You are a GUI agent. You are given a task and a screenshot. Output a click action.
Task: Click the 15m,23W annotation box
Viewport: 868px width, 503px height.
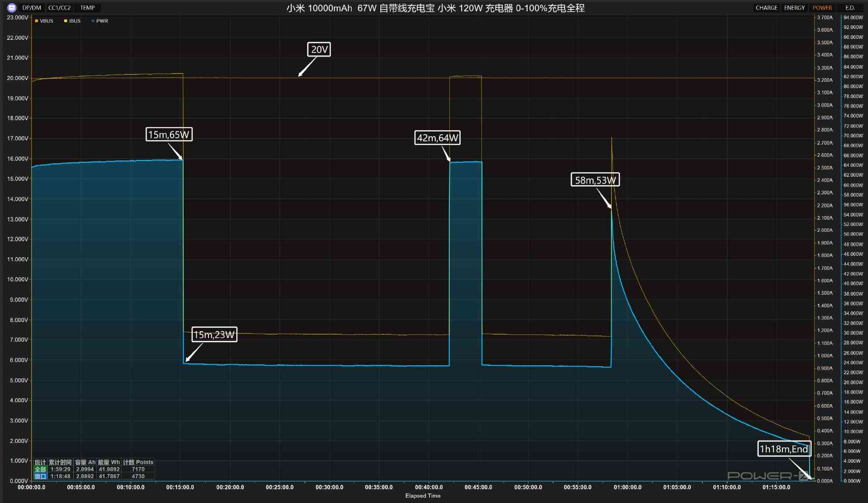pos(214,334)
